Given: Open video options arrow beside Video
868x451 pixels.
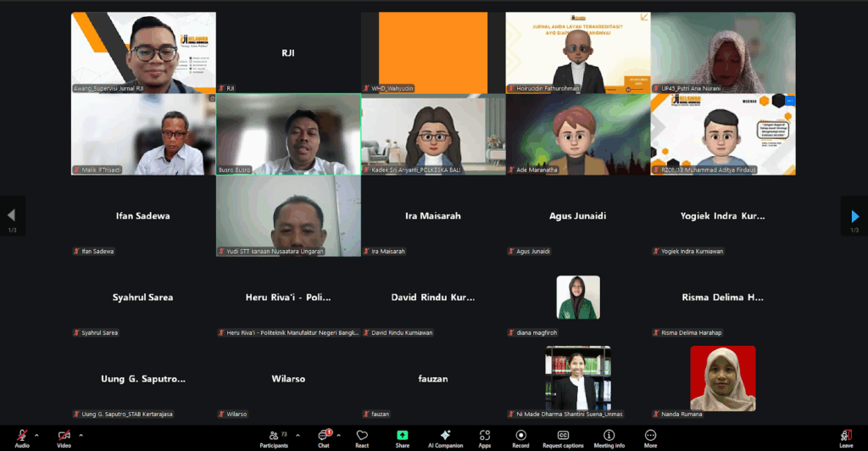Looking at the screenshot, I should pos(81,435).
